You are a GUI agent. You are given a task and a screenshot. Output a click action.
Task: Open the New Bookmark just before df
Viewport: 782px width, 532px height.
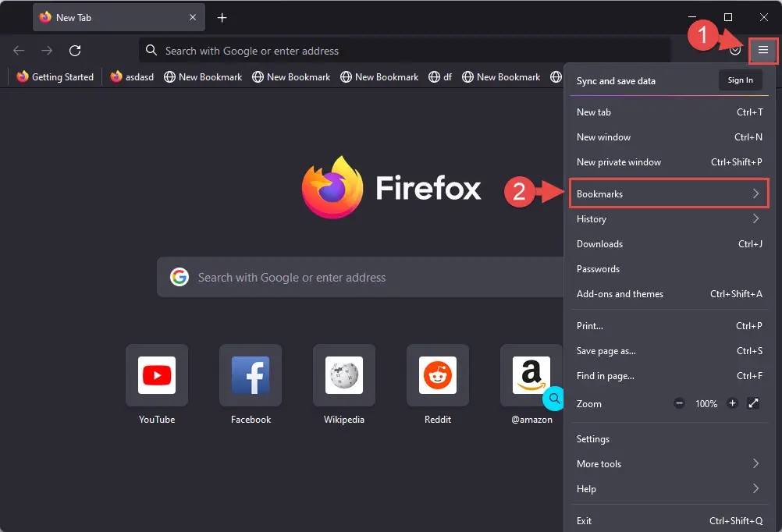[x=379, y=76]
